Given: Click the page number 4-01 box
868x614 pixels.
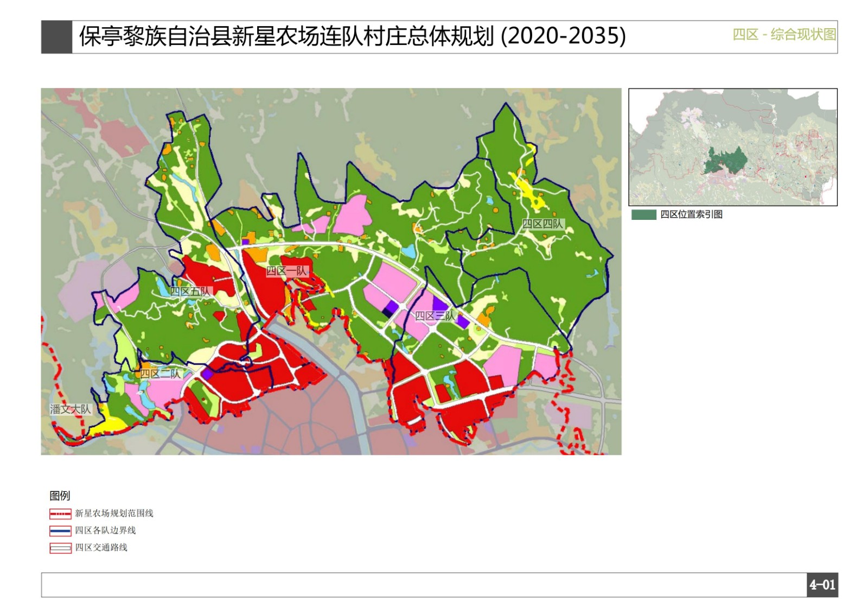Looking at the screenshot, I should (822, 585).
